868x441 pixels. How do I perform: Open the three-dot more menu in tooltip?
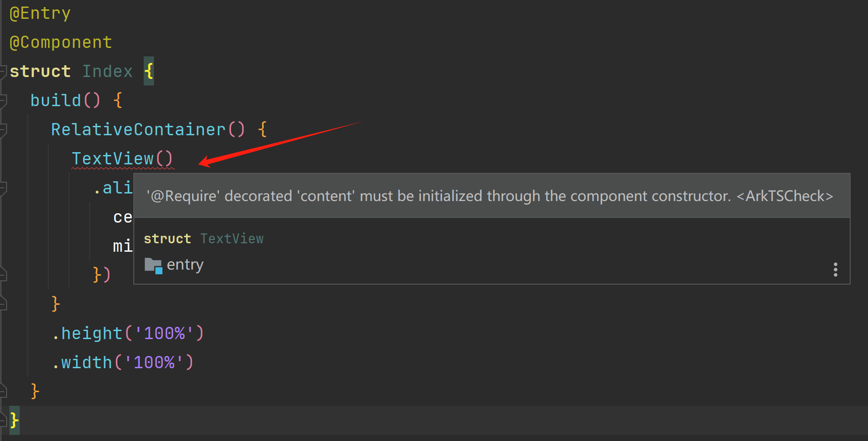pos(835,269)
